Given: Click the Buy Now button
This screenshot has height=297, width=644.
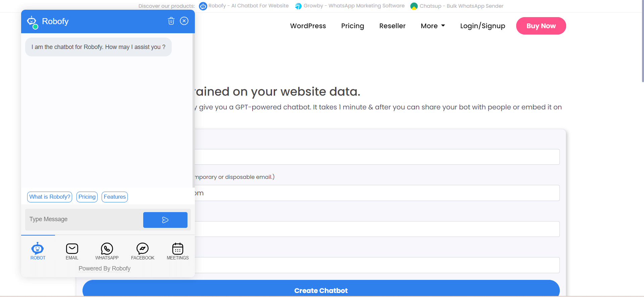Looking at the screenshot, I should [541, 26].
